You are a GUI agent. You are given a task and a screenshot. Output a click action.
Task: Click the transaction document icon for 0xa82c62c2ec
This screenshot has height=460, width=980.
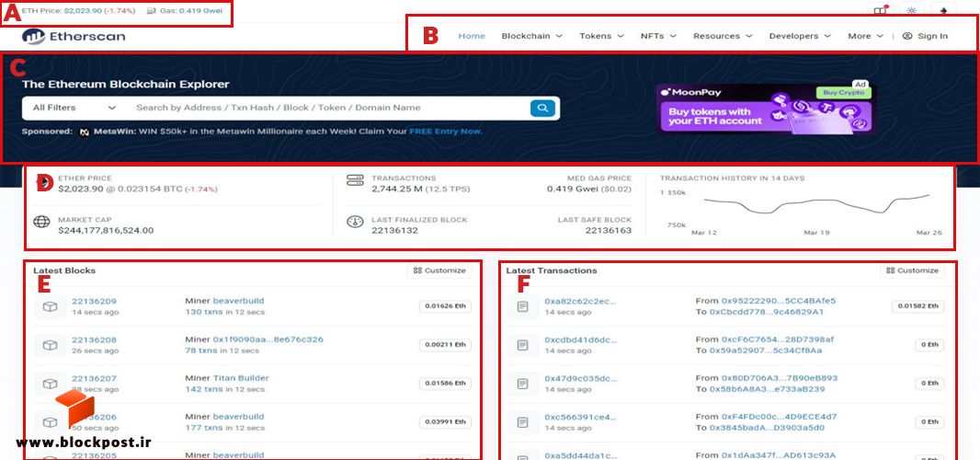point(522,306)
